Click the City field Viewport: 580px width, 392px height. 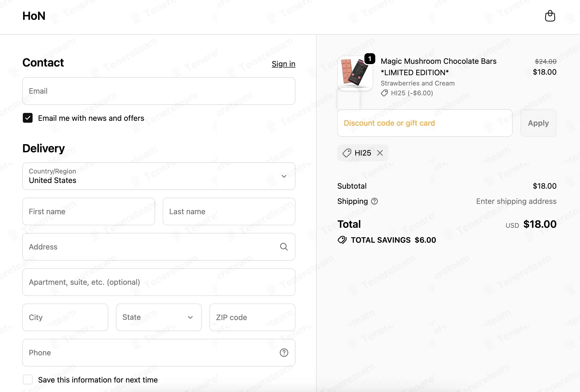point(65,317)
